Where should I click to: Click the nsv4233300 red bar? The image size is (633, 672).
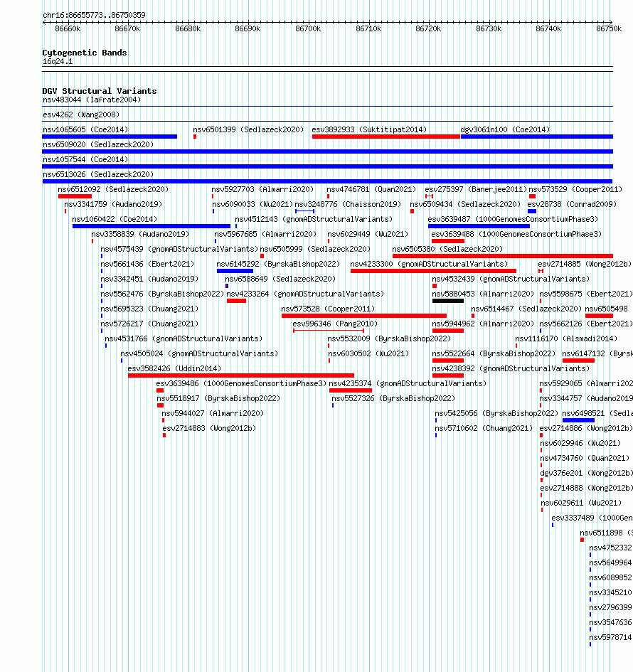(x=433, y=271)
